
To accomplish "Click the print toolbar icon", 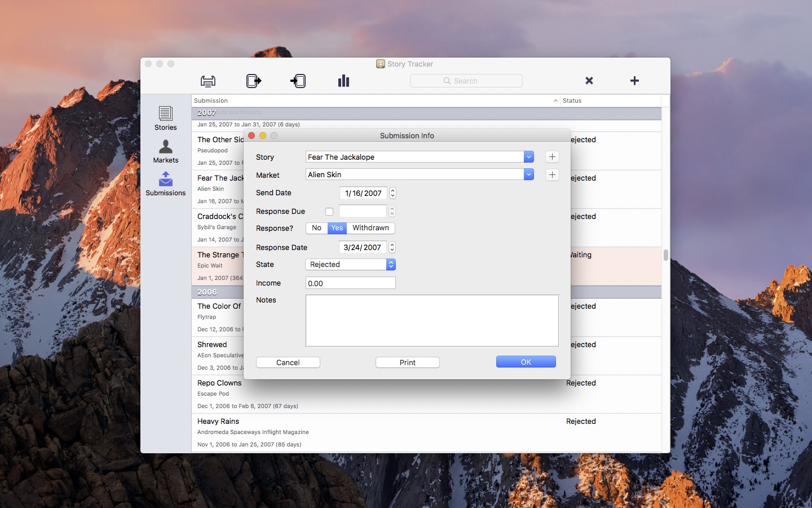I will (x=208, y=81).
